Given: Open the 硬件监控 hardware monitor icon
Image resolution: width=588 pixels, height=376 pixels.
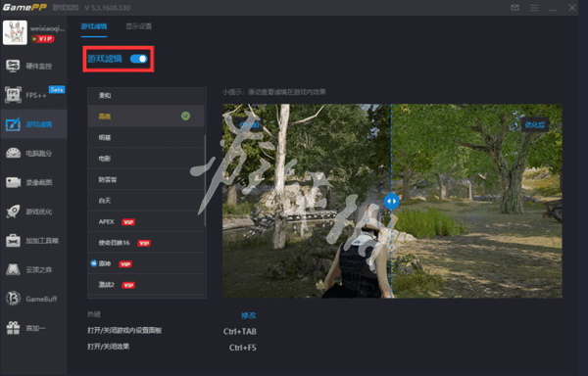Looking at the screenshot, I should click(x=13, y=67).
